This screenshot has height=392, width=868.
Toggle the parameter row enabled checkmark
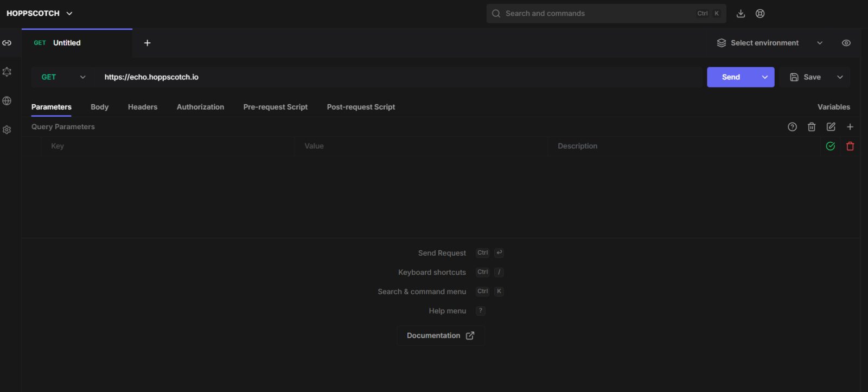(x=830, y=146)
